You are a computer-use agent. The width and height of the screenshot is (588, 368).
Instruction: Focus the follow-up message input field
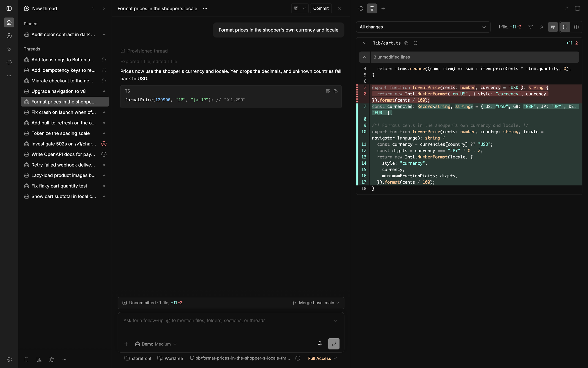(x=227, y=321)
